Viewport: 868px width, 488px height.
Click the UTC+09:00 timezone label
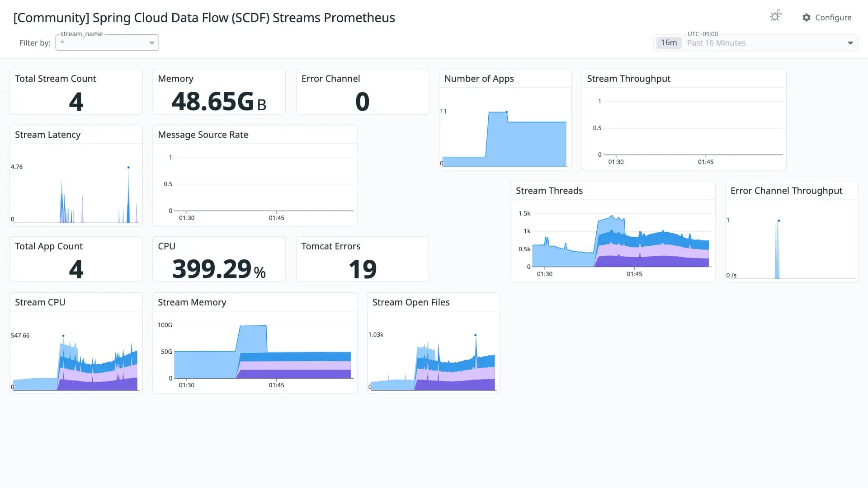(x=703, y=34)
